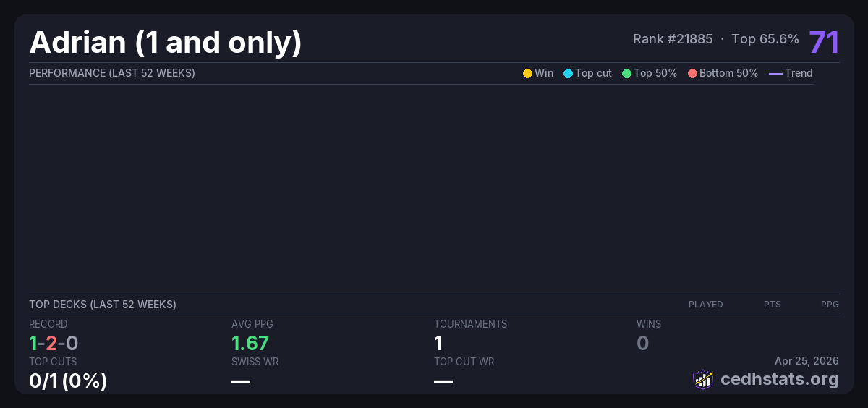
Task: Click the 1-2-0 record value
Action: point(54,343)
